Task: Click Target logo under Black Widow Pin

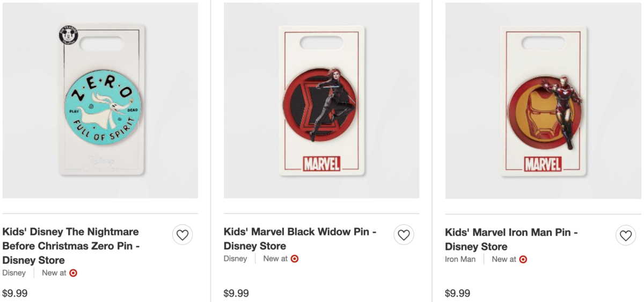Action: 295,259
